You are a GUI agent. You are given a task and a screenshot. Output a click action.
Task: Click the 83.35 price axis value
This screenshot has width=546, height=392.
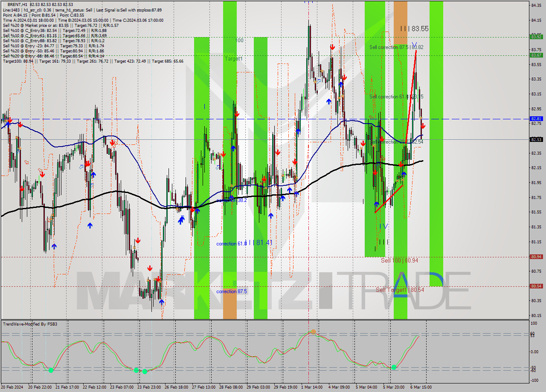536,79
